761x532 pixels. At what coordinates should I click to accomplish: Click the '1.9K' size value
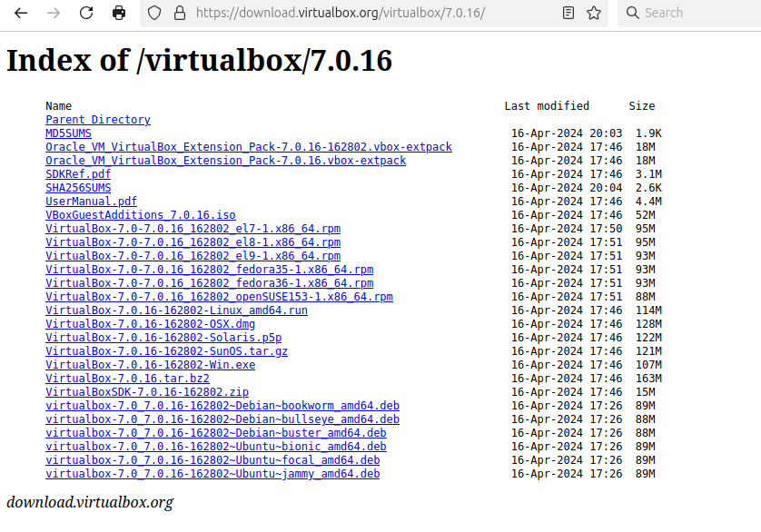649,133
